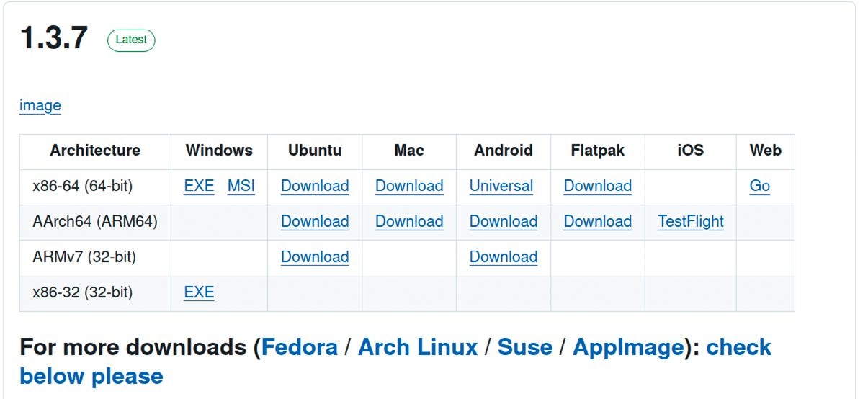This screenshot has width=868, height=399.
Task: Open the iOS TestFlight link
Action: click(x=691, y=221)
